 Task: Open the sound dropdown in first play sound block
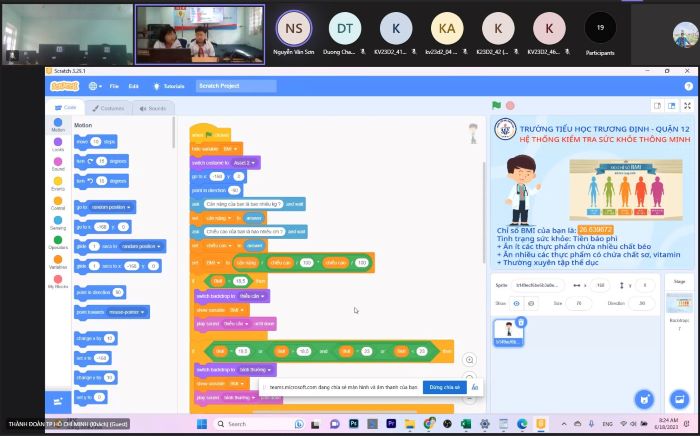click(x=236, y=324)
